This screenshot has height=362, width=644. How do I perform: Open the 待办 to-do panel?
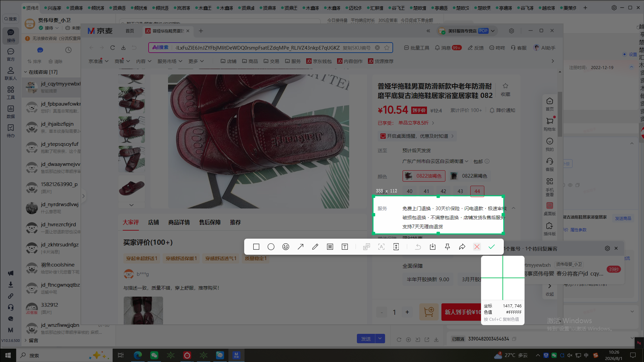(x=11, y=131)
